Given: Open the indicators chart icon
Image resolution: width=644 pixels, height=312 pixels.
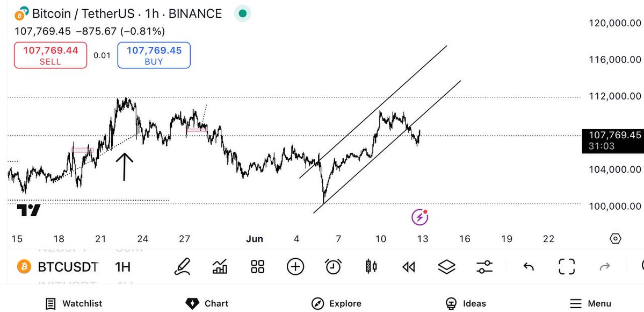Looking at the screenshot, I should point(220,267).
